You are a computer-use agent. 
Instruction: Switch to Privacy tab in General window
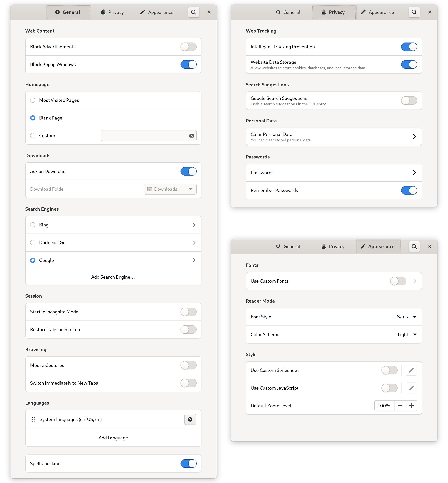click(112, 12)
